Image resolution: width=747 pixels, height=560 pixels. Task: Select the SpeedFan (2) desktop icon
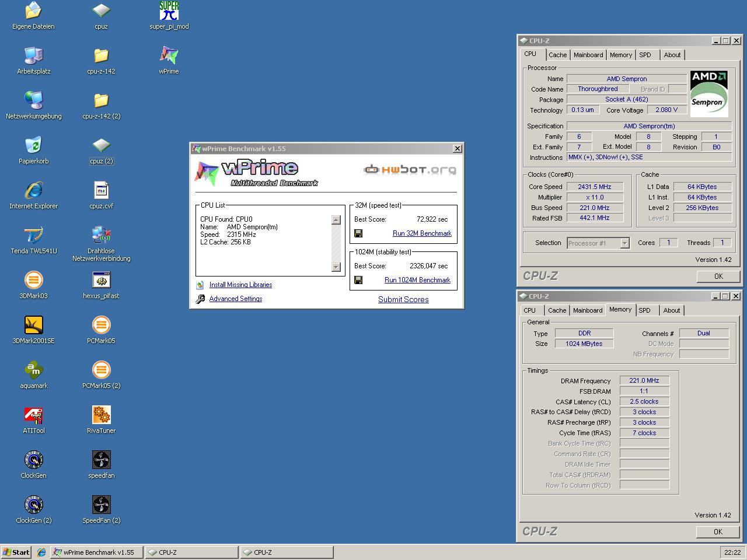101,510
